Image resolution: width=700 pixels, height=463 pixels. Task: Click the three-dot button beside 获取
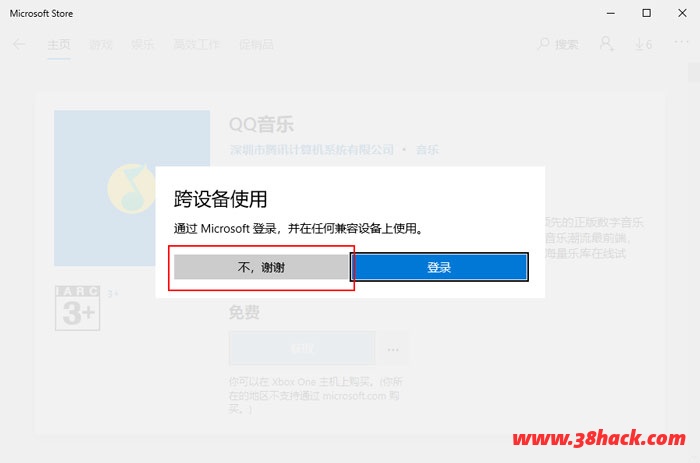(394, 349)
